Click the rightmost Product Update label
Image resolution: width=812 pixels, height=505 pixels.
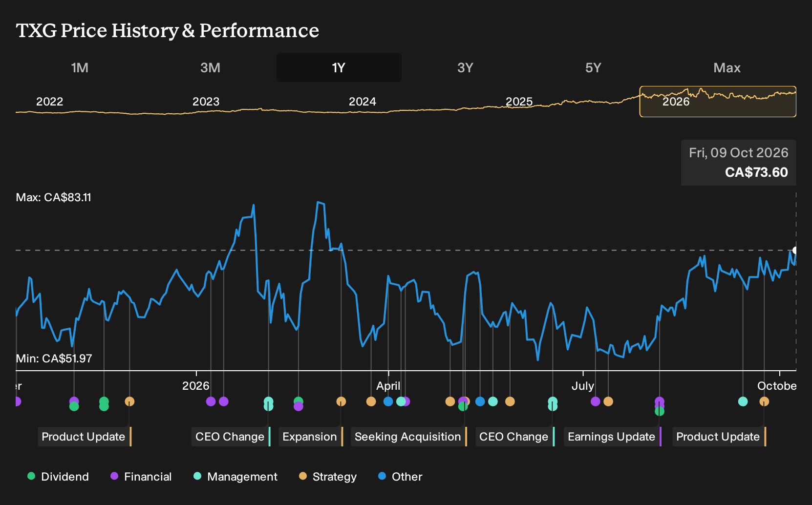tap(719, 437)
